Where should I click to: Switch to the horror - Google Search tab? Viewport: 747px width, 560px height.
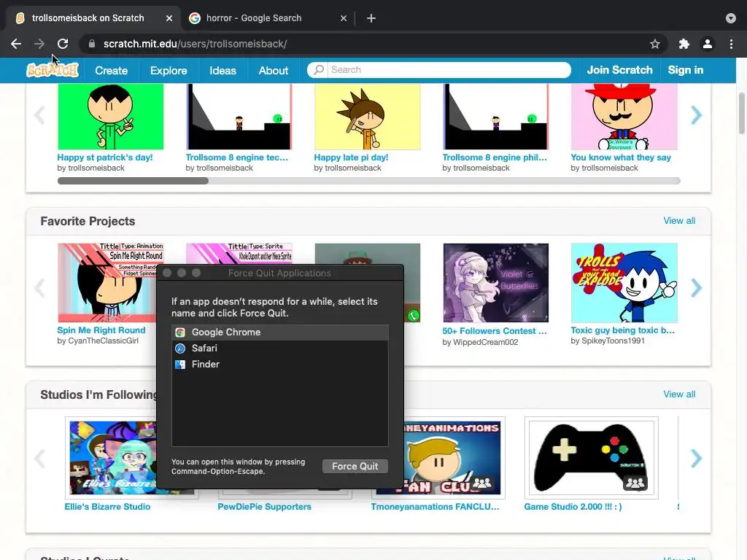point(267,18)
